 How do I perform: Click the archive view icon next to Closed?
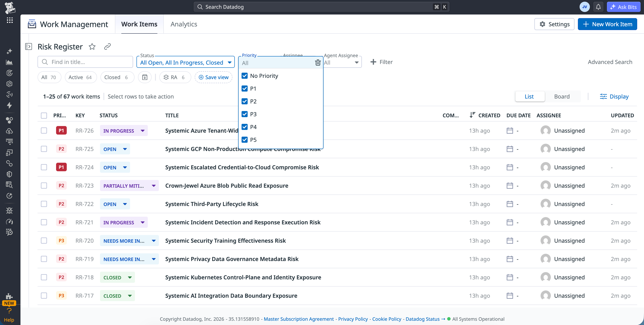coord(145,77)
